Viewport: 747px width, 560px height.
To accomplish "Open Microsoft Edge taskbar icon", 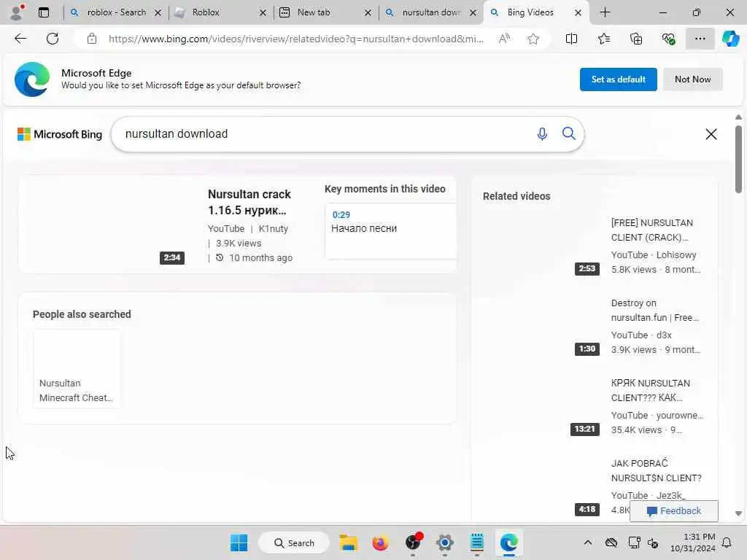I will coord(508,542).
